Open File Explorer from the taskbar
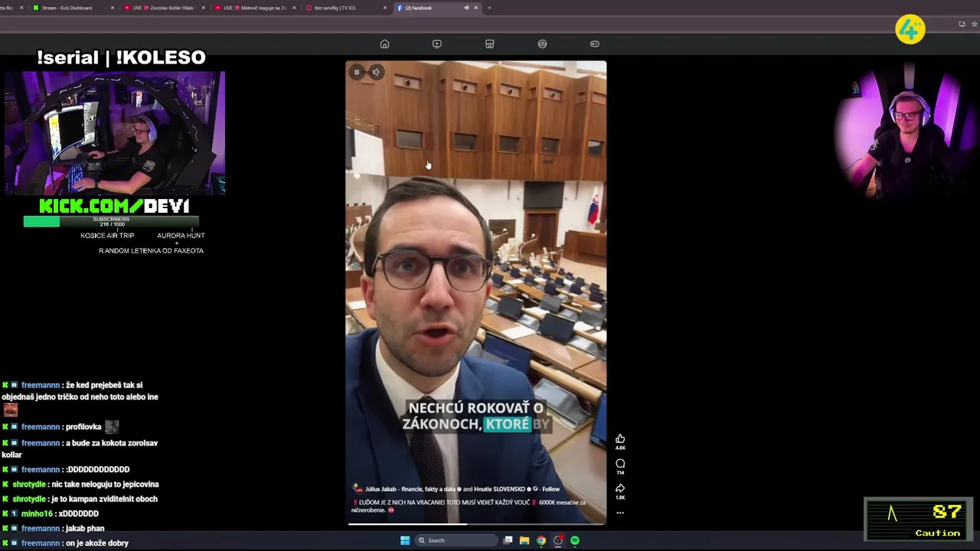Viewport: 980px width, 551px height. (524, 540)
